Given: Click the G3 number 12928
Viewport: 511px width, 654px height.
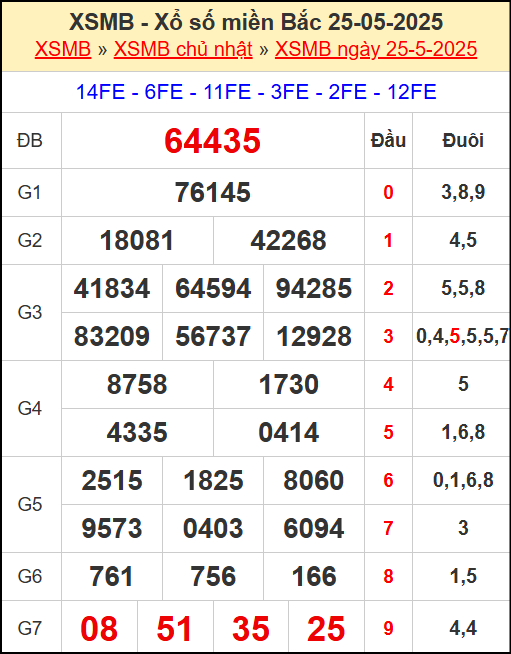Looking at the screenshot, I should (314, 337).
